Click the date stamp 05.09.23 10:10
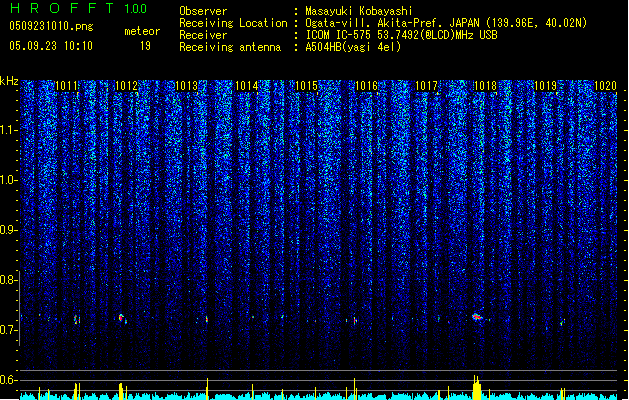The image size is (629, 400). point(51,46)
